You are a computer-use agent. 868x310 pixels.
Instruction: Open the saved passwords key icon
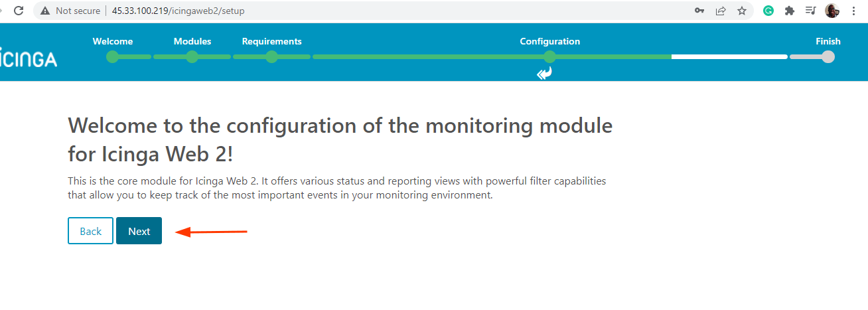[x=699, y=11]
